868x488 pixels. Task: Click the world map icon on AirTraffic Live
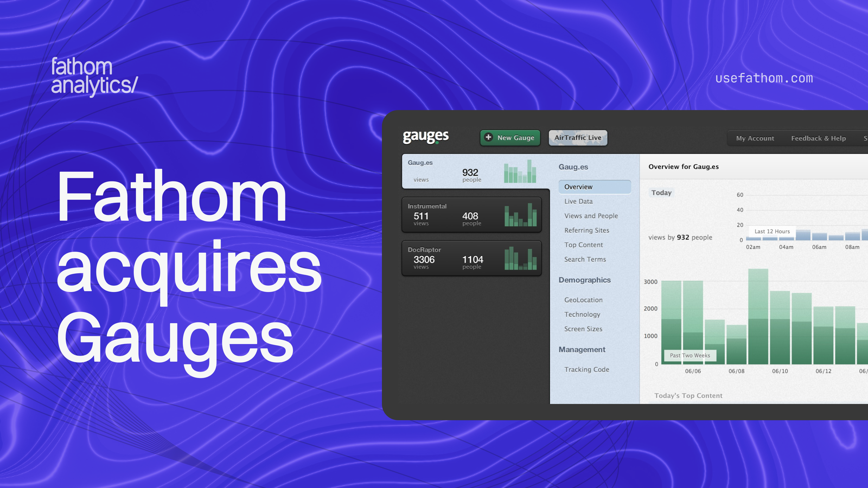561,137
